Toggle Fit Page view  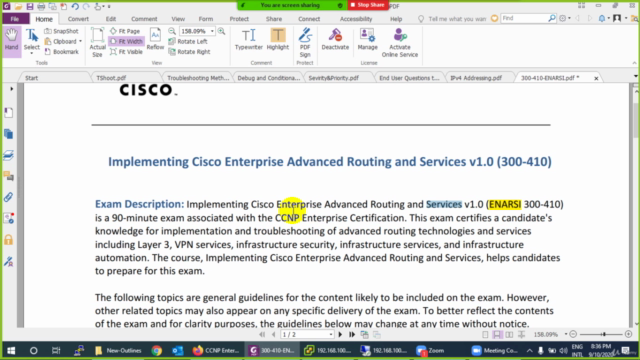(x=125, y=31)
